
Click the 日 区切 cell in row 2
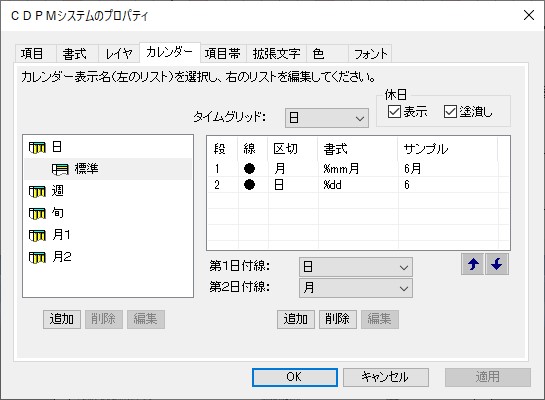pyautogui.click(x=293, y=185)
